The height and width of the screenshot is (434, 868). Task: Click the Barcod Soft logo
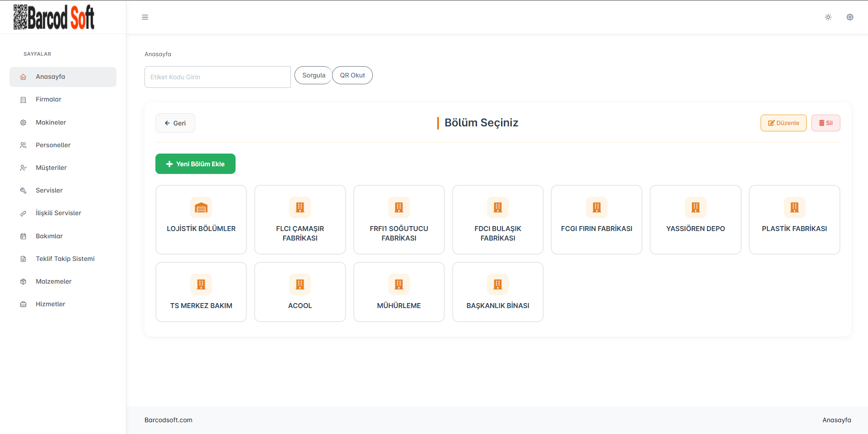click(54, 17)
